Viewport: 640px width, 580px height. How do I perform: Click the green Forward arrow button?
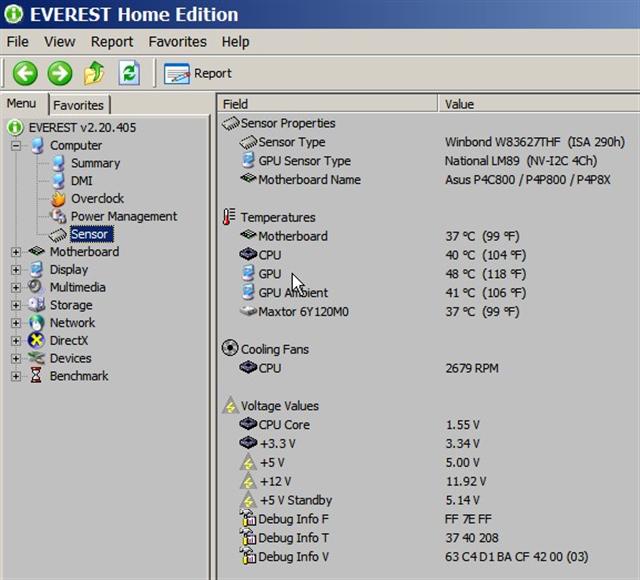tap(60, 73)
